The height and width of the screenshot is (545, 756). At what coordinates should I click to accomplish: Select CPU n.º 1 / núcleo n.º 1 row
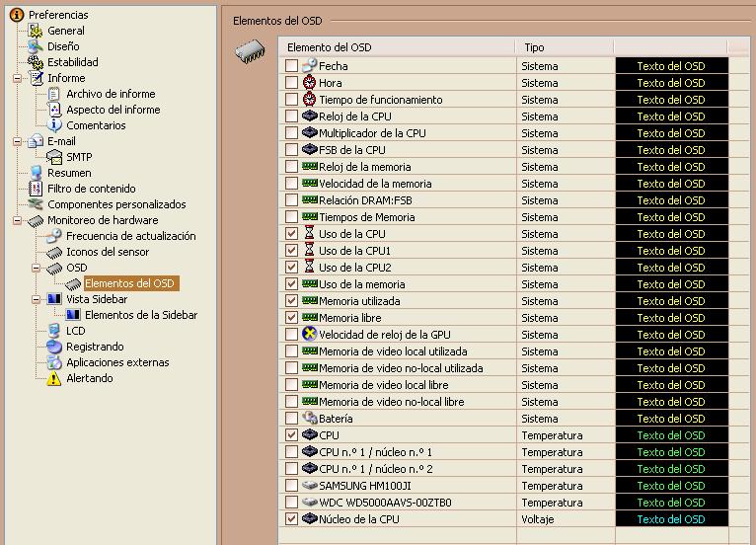(x=376, y=452)
